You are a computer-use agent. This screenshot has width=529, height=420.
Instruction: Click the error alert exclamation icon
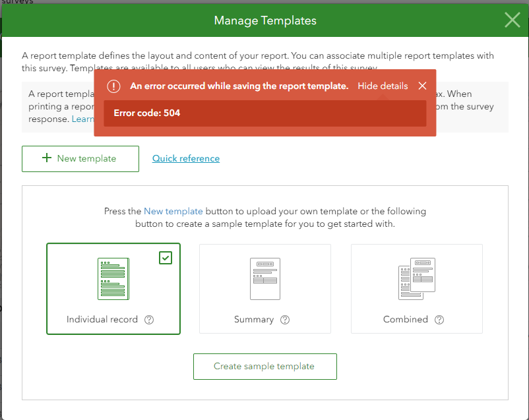point(114,86)
